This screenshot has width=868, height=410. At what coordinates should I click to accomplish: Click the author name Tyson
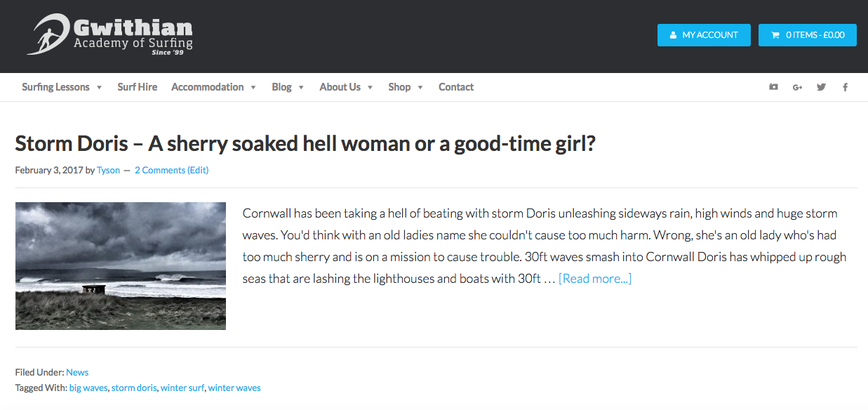[x=108, y=170]
